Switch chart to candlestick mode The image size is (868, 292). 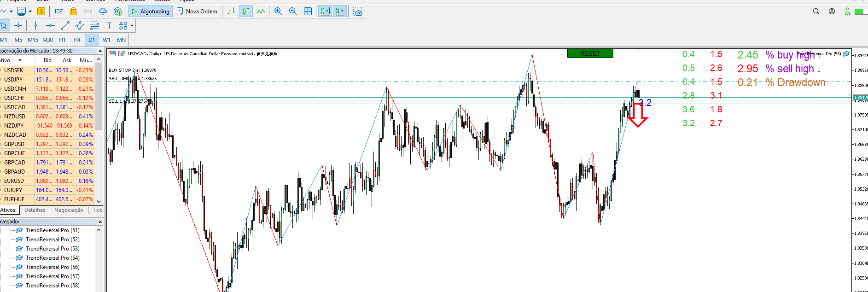click(x=246, y=12)
